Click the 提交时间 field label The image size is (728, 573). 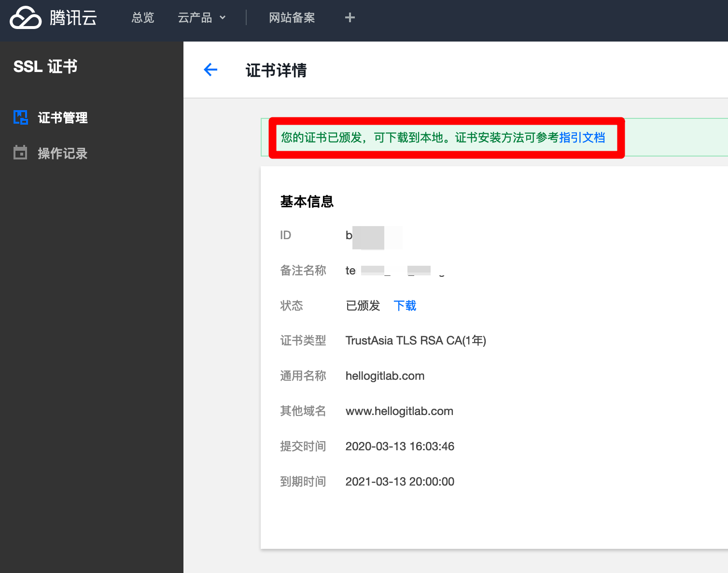click(x=303, y=446)
